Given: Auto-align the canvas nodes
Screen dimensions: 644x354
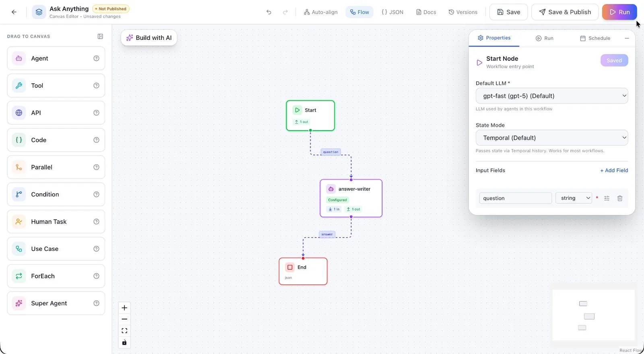Looking at the screenshot, I should click(321, 12).
